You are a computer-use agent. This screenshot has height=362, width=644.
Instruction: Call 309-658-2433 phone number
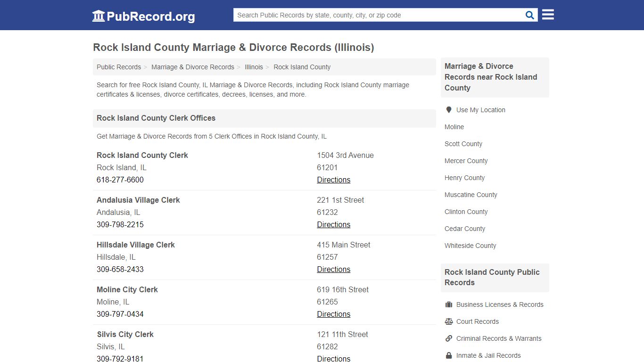click(120, 269)
